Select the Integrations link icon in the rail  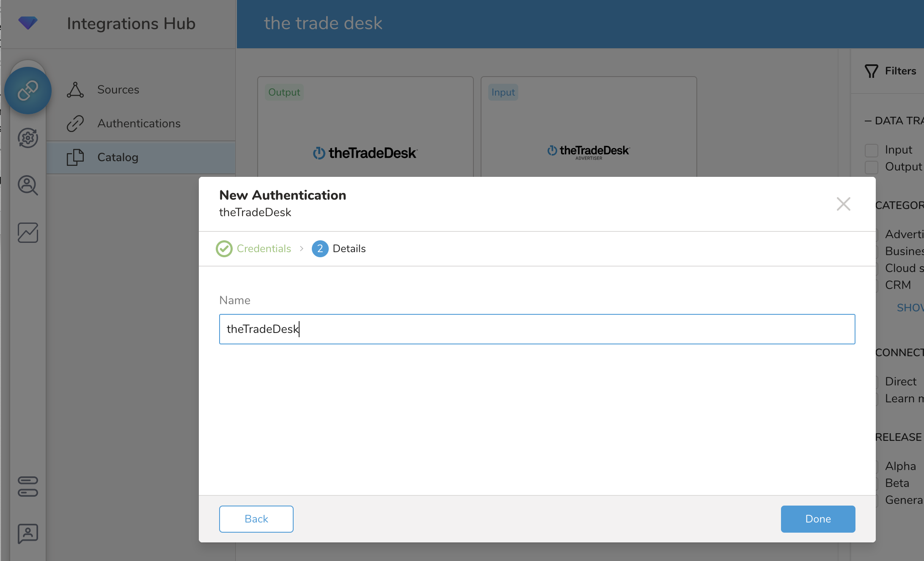click(28, 91)
